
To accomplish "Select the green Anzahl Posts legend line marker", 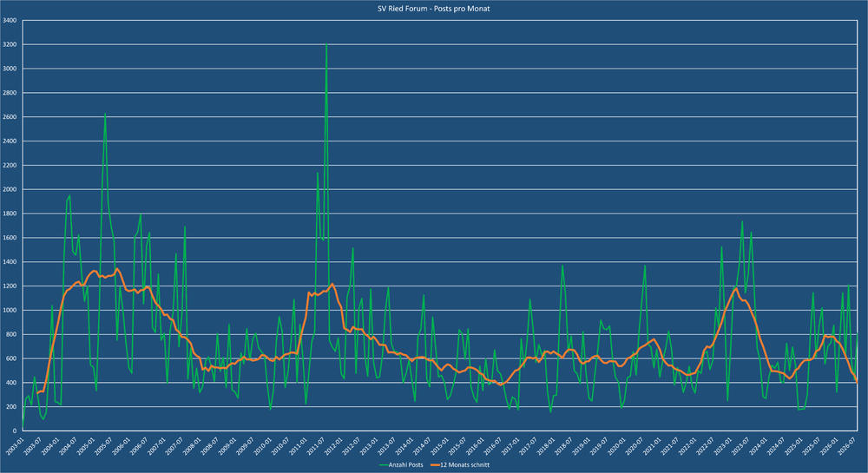I will (383, 465).
